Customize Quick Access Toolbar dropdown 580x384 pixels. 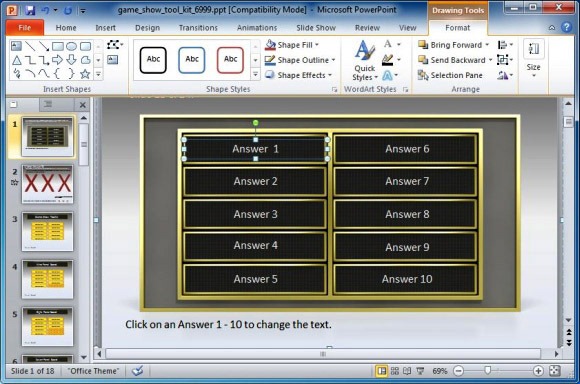(x=83, y=11)
